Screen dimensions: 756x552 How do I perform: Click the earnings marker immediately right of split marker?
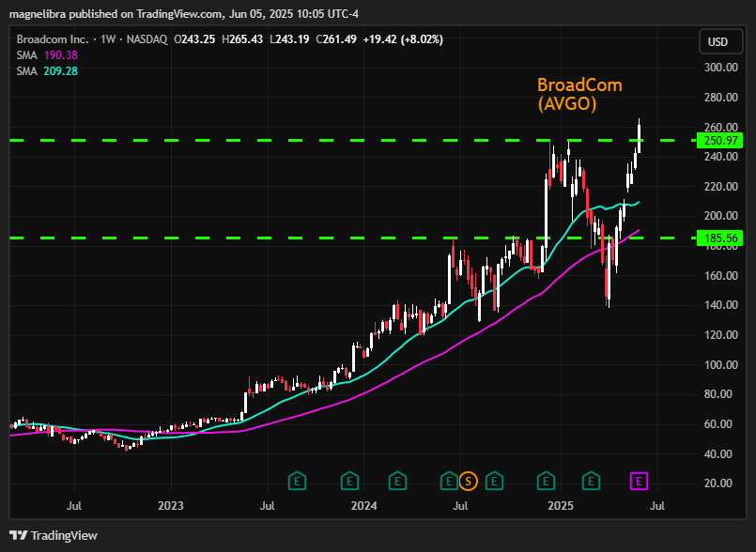[494, 482]
